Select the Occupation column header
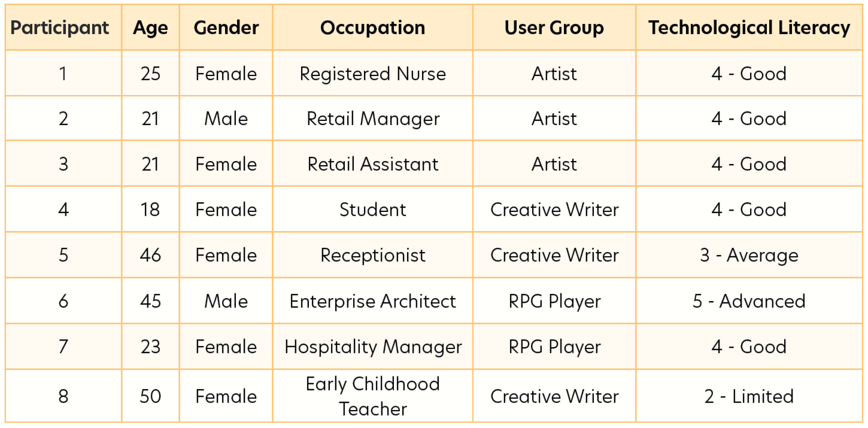Screen dimensions: 868x428 (373, 27)
